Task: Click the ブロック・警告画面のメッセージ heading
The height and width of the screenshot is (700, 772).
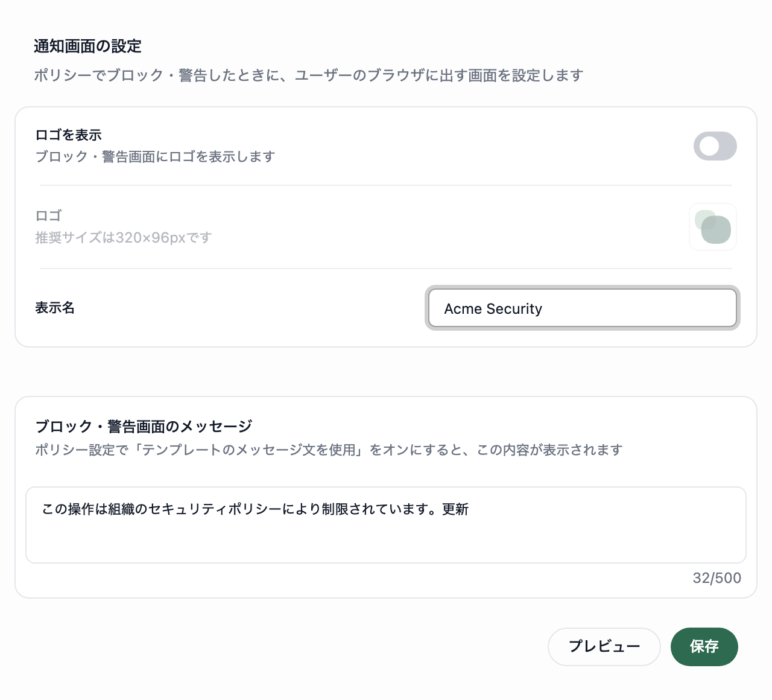Action: point(144,427)
